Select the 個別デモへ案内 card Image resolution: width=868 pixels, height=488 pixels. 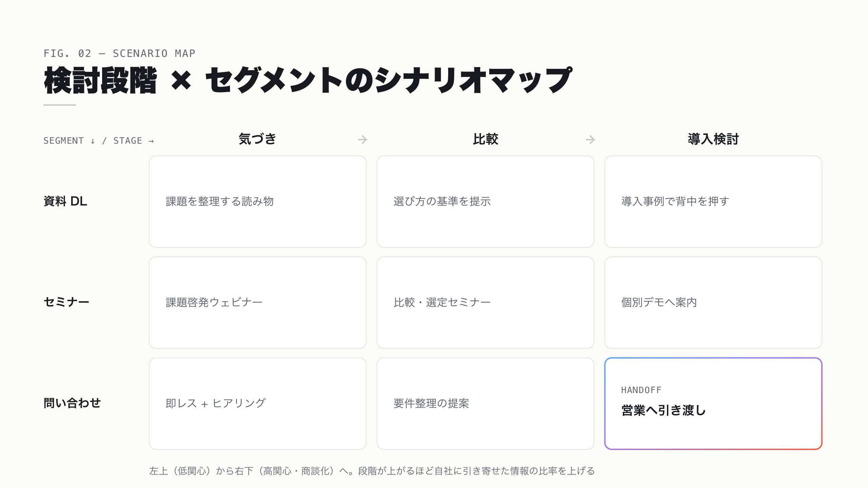713,303
